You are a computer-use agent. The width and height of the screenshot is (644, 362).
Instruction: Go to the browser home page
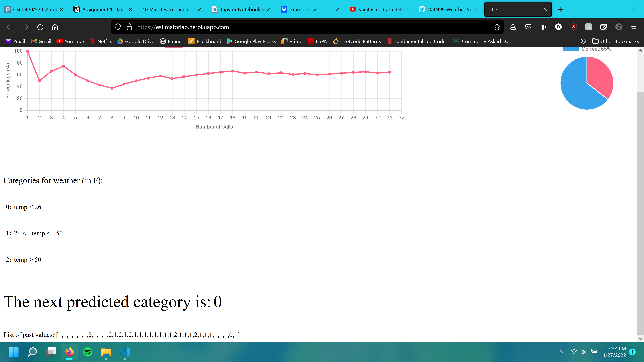pos(55,27)
